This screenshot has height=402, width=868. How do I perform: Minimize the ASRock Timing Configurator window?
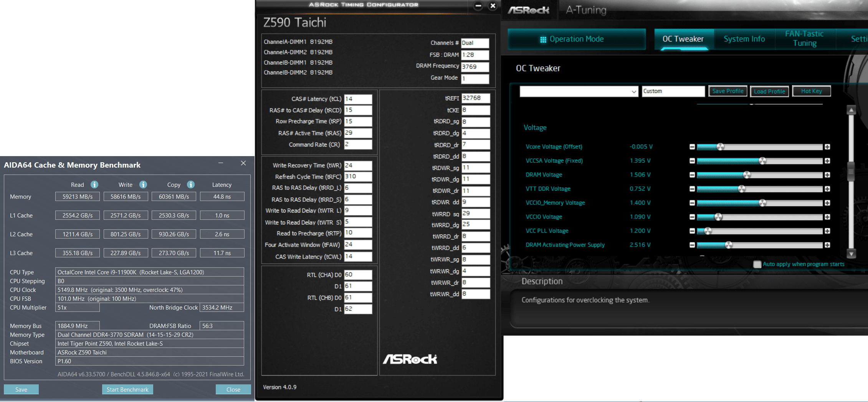pos(478,6)
